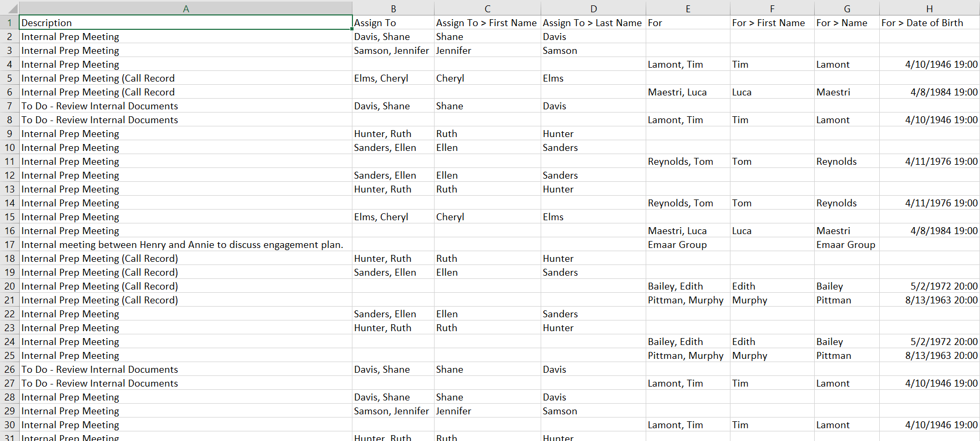Viewport: 980px width, 441px height.
Task: Click the 'For > Date of Birth' header cell
Action: pos(929,23)
